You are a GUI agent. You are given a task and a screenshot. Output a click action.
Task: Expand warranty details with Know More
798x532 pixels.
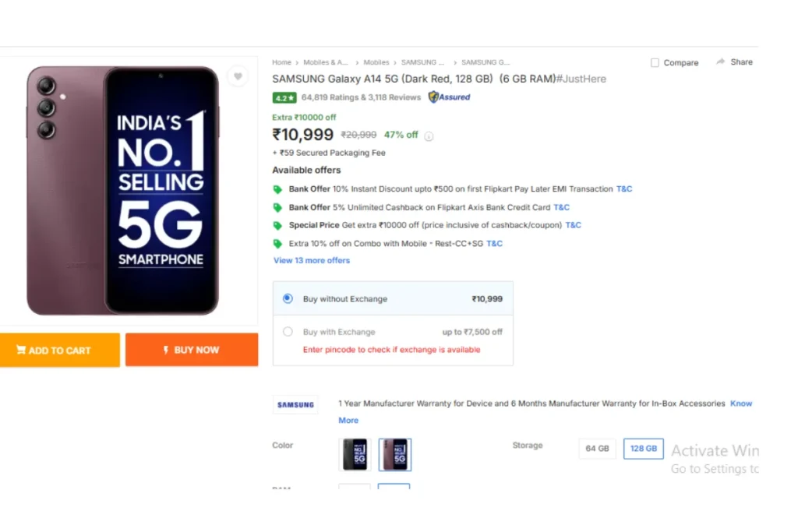click(x=740, y=403)
